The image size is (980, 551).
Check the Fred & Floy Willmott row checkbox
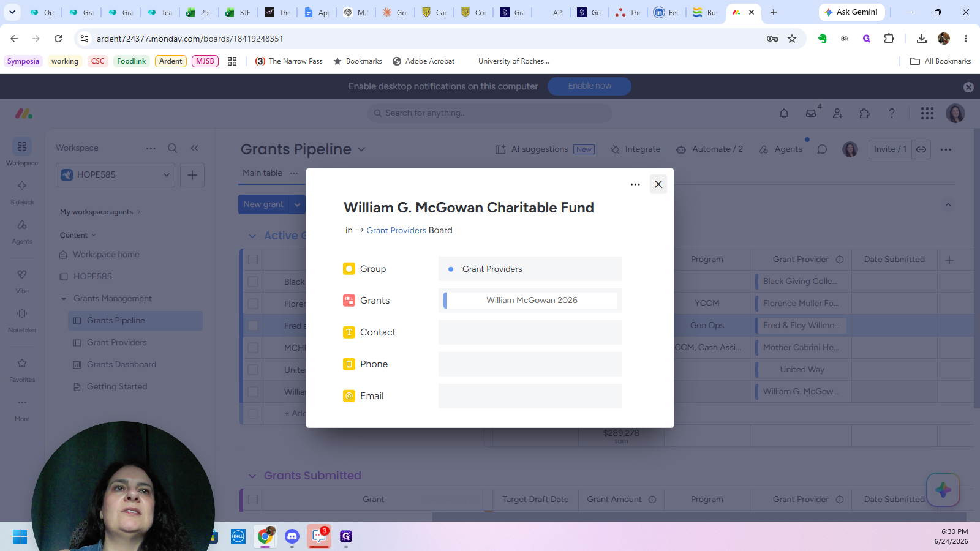pos(253,326)
